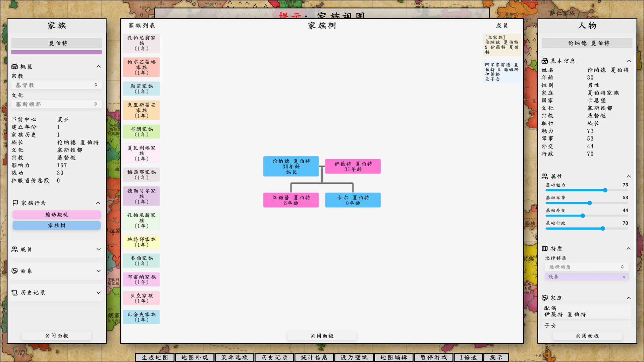Click the 基本信息 icon in the character panel
This screenshot has height=362, width=644.
pyautogui.click(x=545, y=61)
